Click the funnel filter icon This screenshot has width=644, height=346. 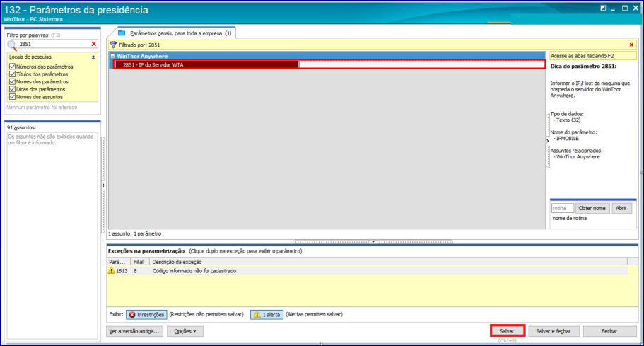[x=113, y=45]
